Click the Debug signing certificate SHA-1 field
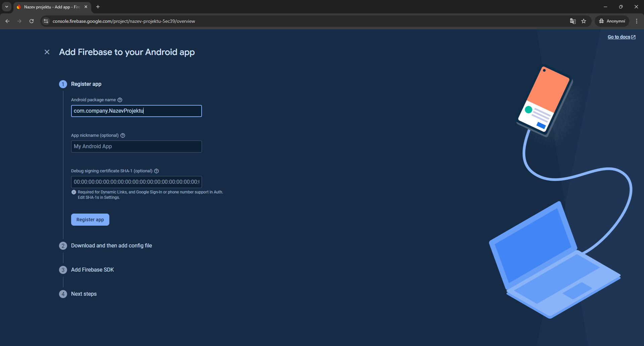 pos(136,182)
